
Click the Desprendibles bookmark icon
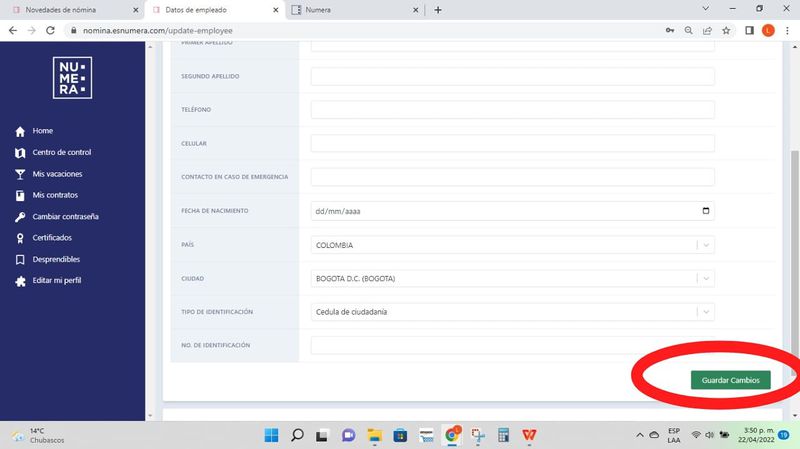tap(20, 259)
